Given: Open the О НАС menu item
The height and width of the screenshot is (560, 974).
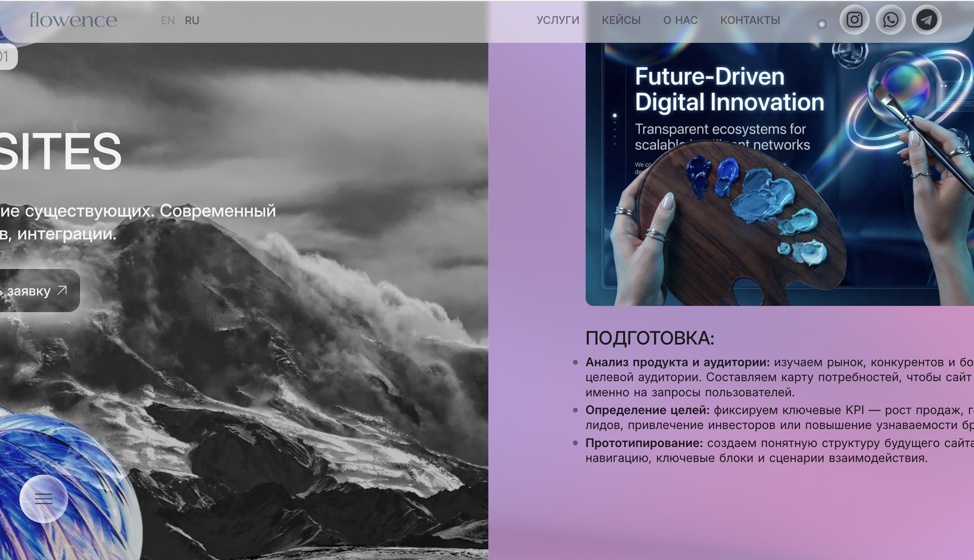Looking at the screenshot, I should [x=681, y=20].
